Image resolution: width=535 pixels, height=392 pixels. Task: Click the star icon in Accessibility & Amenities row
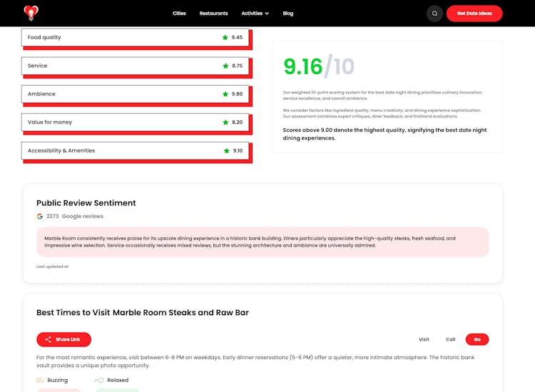coord(227,150)
